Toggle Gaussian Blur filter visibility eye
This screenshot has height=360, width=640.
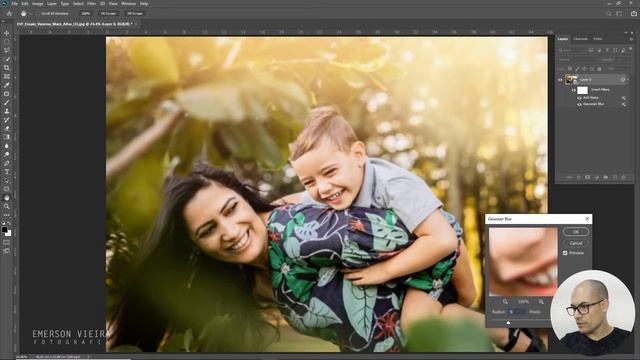coord(579,104)
